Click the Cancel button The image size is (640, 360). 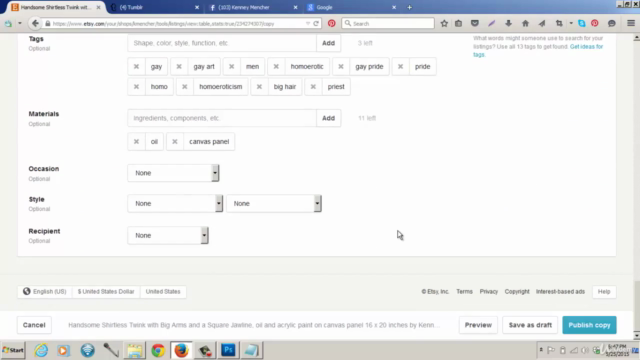click(34, 325)
